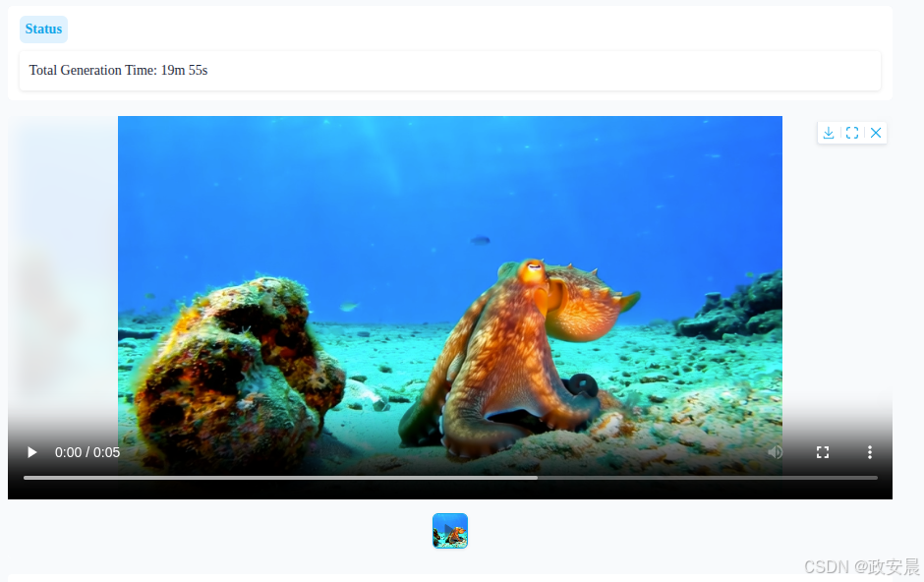Click the CSDN watermark text

coord(861,567)
